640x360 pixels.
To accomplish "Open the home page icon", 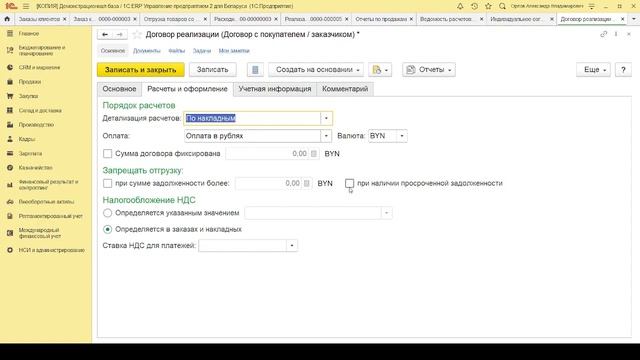I will tap(7, 19).
